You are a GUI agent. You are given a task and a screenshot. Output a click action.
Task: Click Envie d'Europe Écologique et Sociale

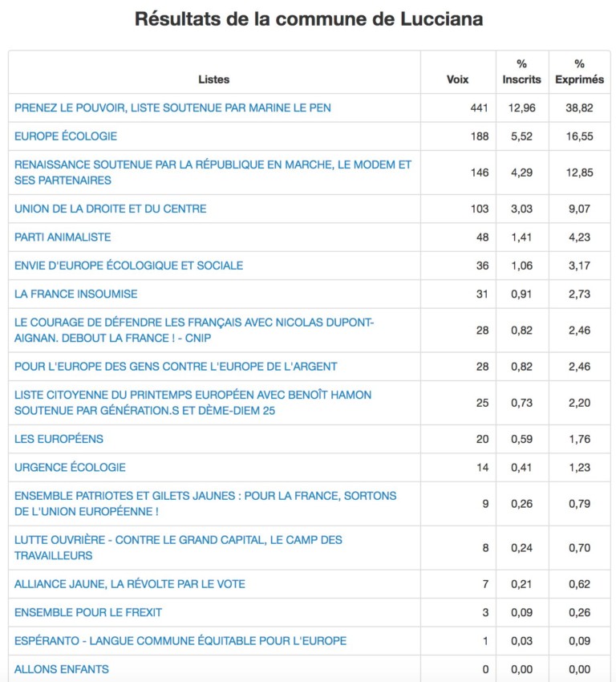click(128, 266)
